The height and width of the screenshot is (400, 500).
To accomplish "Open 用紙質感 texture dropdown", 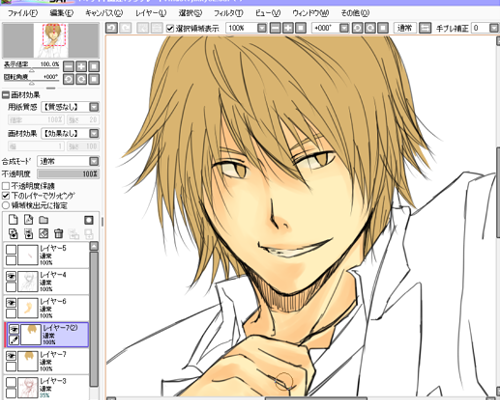I will (94, 107).
